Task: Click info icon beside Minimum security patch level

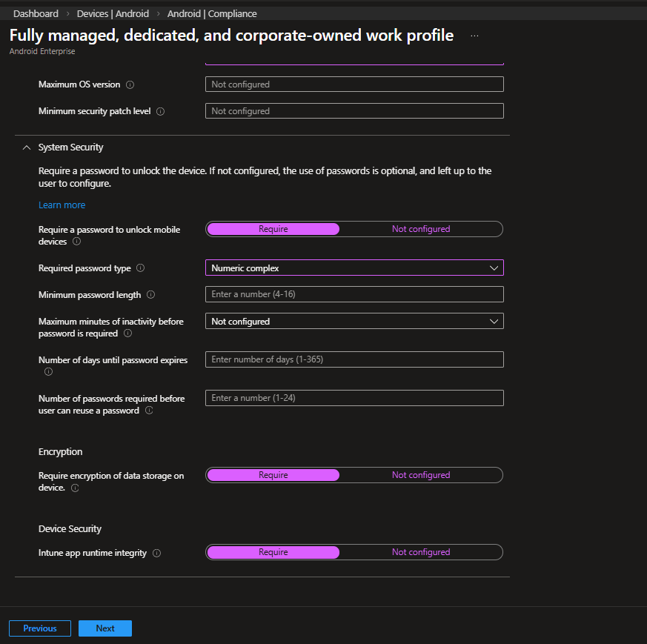Action: [161, 111]
